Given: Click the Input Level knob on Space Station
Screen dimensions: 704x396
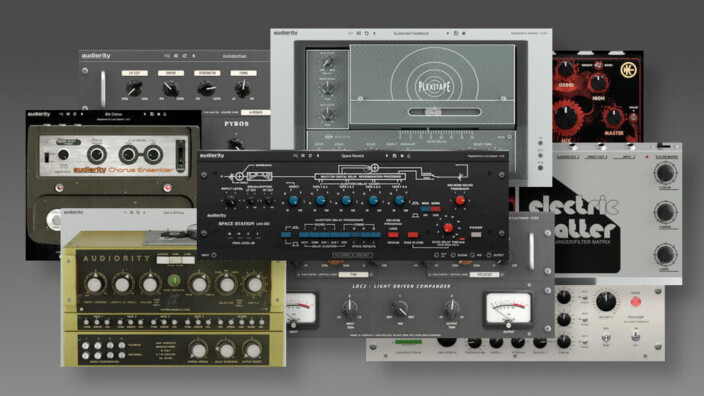Looking at the screenshot, I should tap(231, 202).
